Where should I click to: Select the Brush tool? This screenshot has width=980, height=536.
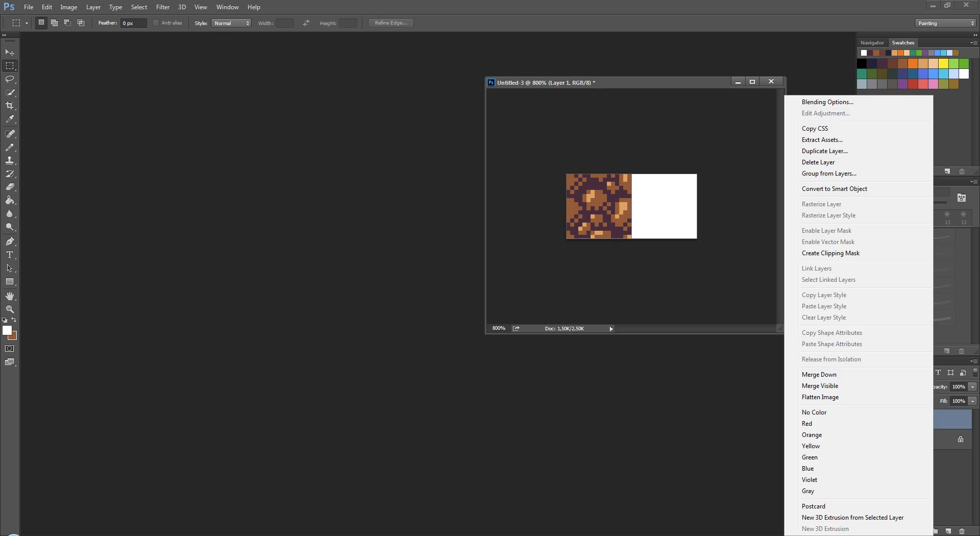[x=10, y=147]
